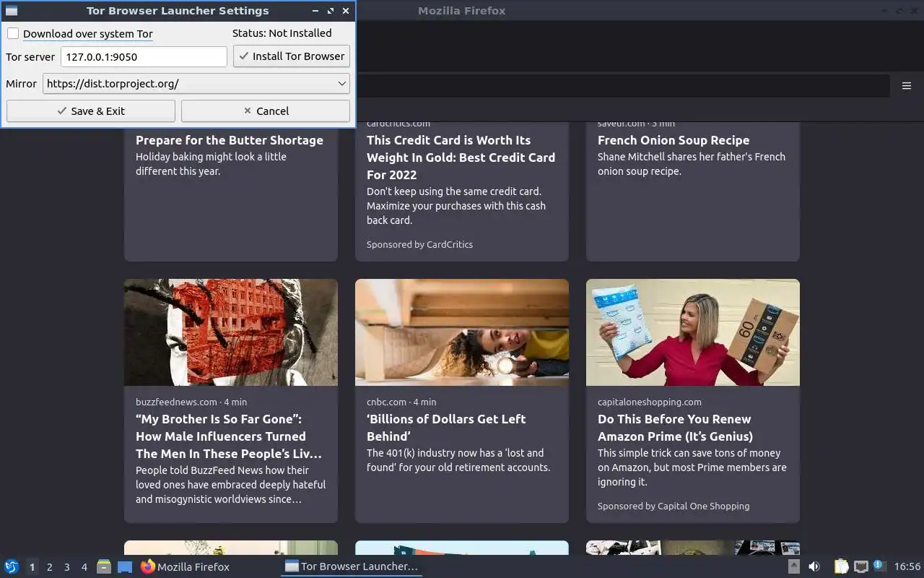Switch to virtual desktop 3
The height and width of the screenshot is (578, 924).
pos(66,567)
